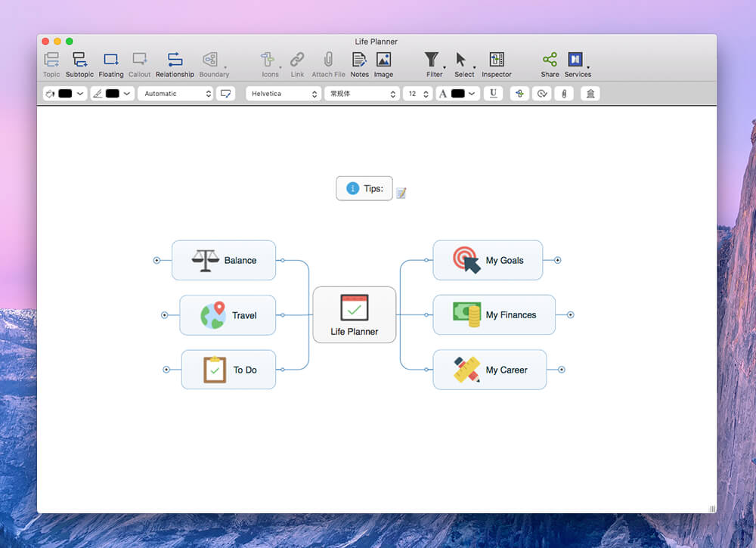
Task: Click the callout shape button in format bar
Action: 225,94
